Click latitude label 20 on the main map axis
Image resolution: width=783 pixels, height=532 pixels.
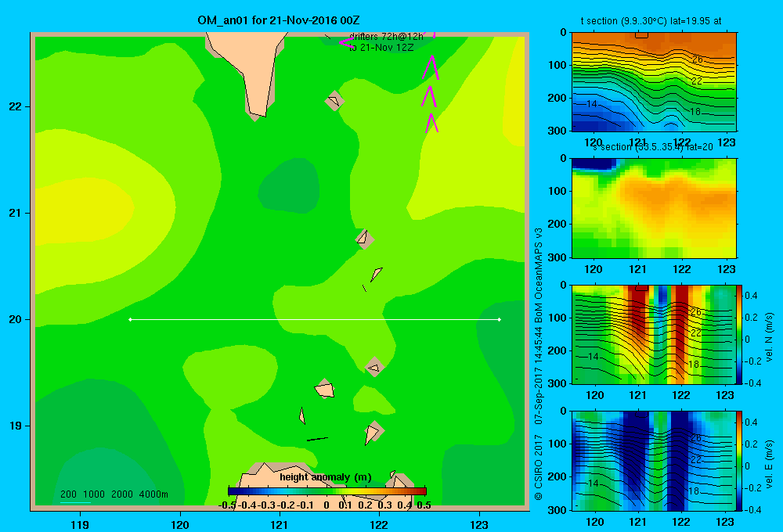pos(15,319)
